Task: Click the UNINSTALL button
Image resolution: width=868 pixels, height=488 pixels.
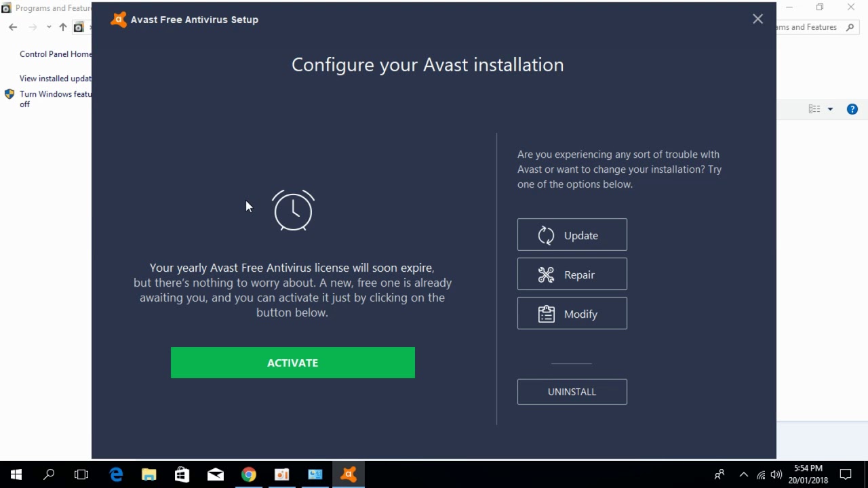Action: tap(572, 392)
